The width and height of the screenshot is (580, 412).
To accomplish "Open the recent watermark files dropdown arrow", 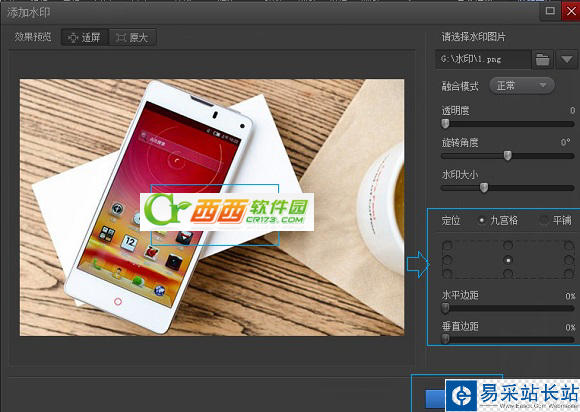I will tap(566, 59).
